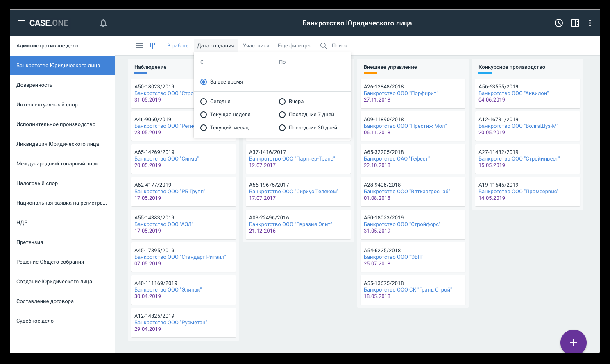Open 'Претензия' sidebar category

pos(62,242)
